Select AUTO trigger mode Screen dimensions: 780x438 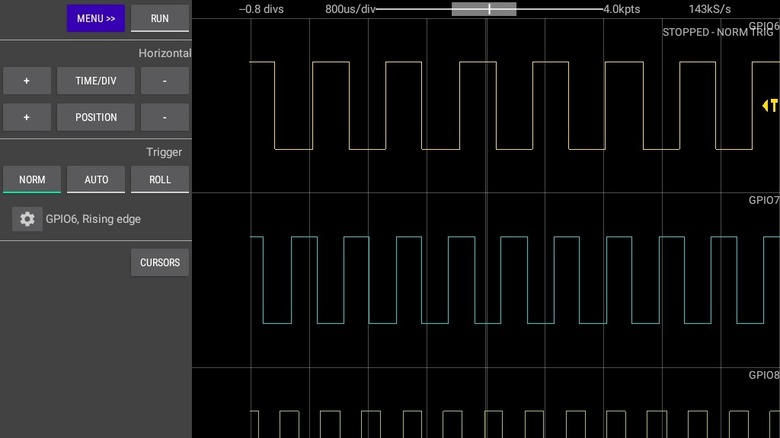coord(96,180)
